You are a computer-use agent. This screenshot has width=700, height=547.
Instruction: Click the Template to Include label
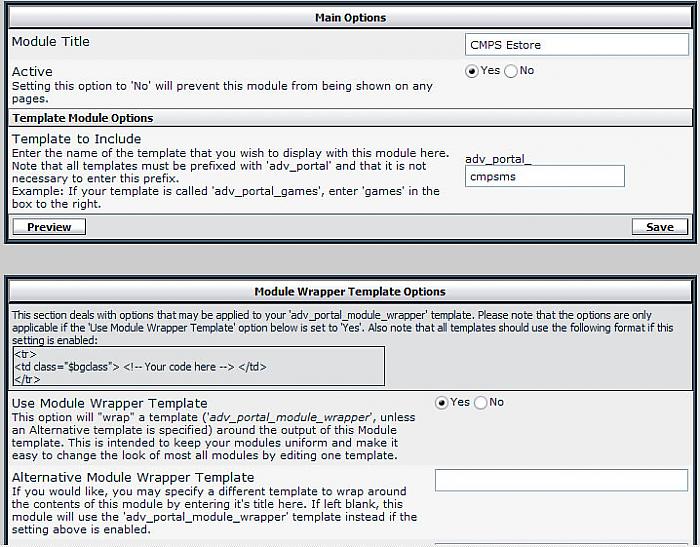[x=76, y=139]
